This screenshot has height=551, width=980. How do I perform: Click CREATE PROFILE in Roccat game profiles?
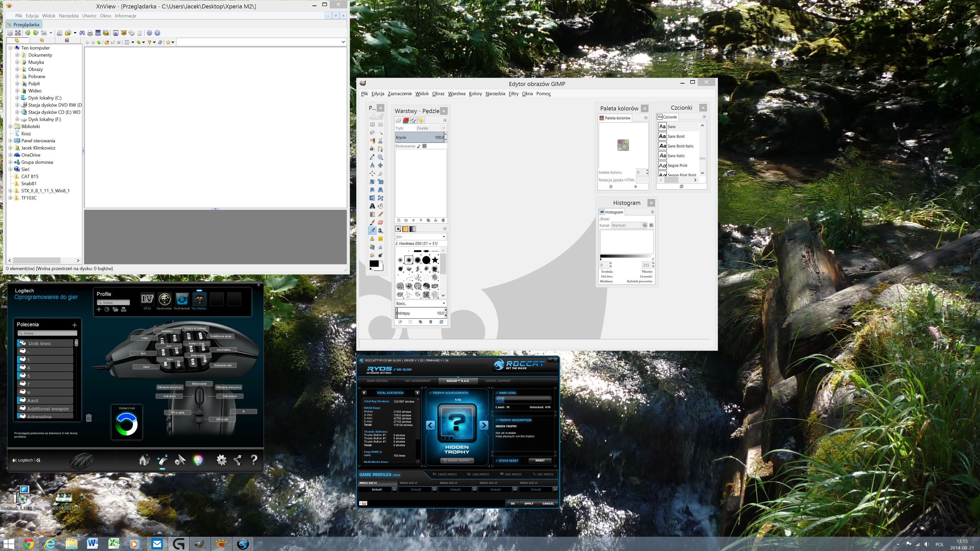tap(444, 474)
